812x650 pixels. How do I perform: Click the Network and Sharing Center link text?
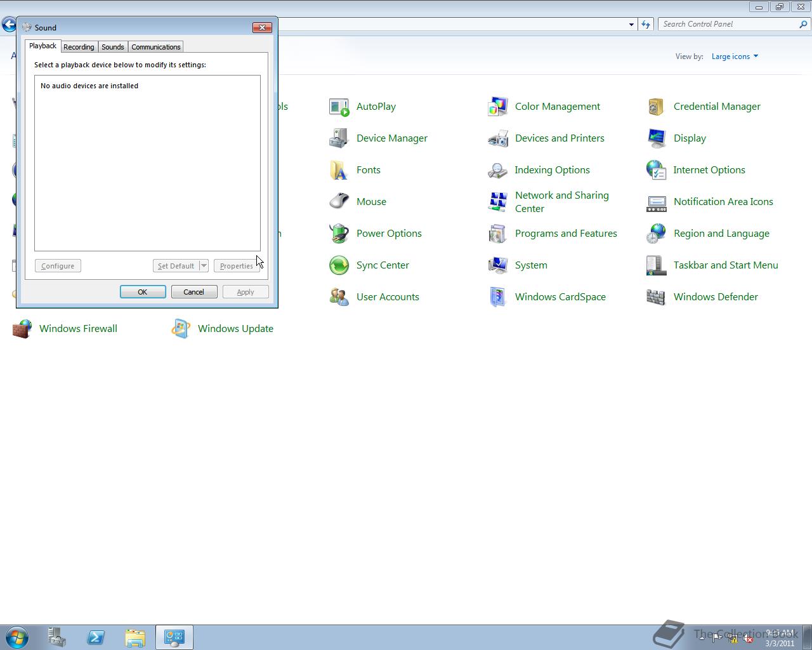[x=562, y=202]
